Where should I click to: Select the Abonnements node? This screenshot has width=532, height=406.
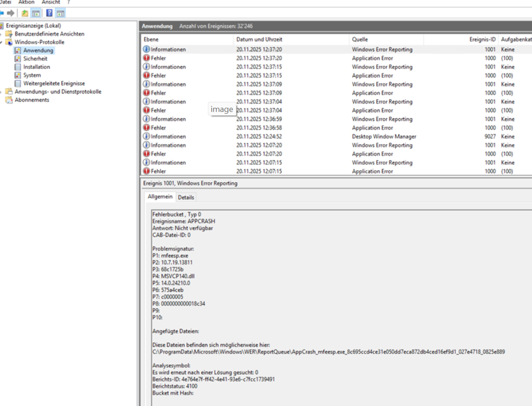(31, 100)
